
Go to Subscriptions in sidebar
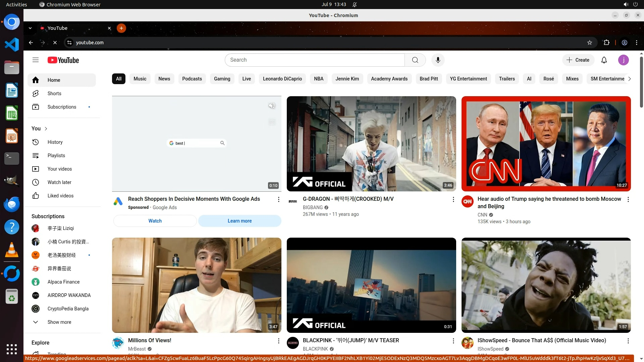tap(62, 107)
